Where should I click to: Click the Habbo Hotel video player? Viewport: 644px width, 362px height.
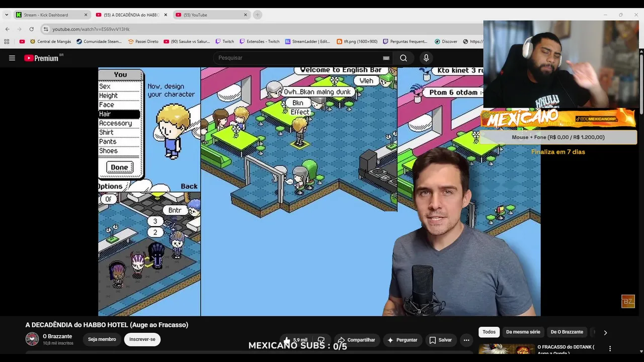[x=319, y=192]
